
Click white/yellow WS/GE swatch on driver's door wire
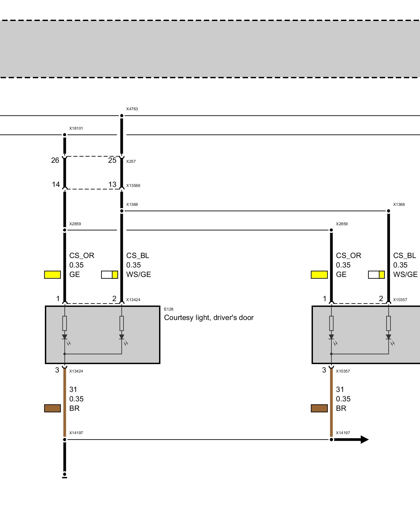109,275
